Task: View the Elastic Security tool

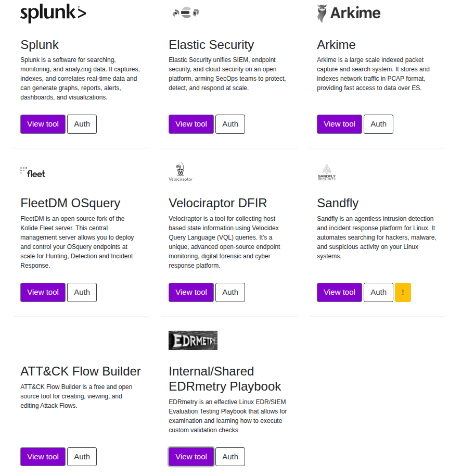Action: coord(191,124)
